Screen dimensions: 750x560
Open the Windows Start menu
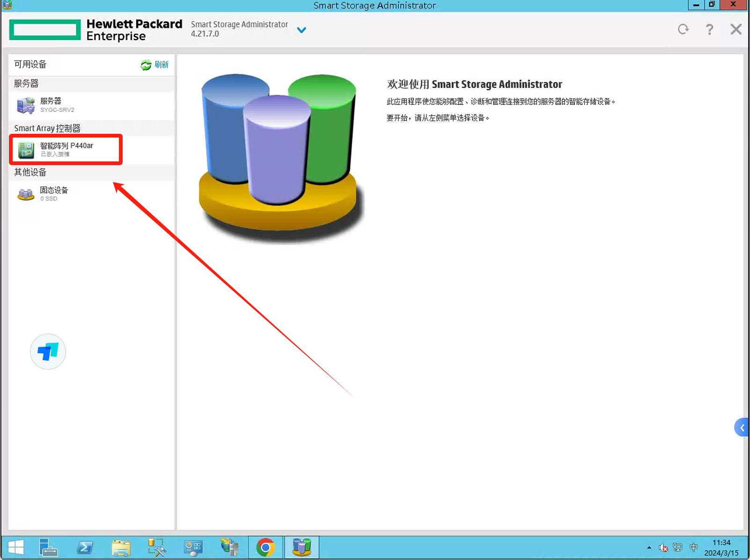click(16, 547)
